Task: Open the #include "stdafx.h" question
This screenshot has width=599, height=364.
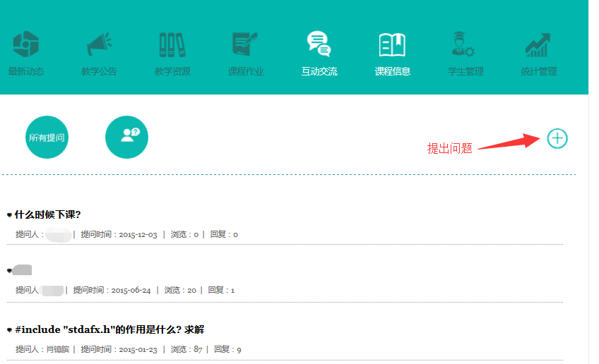Action: click(109, 329)
